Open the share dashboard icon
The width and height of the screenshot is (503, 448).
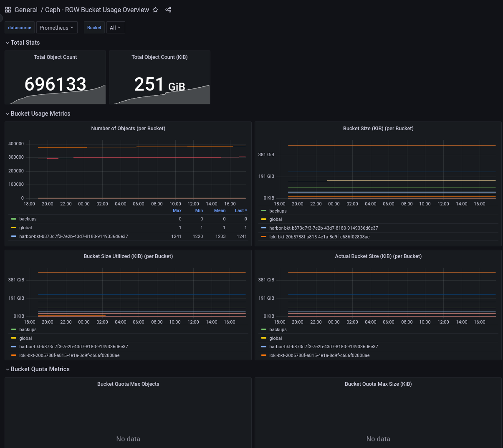point(168,10)
